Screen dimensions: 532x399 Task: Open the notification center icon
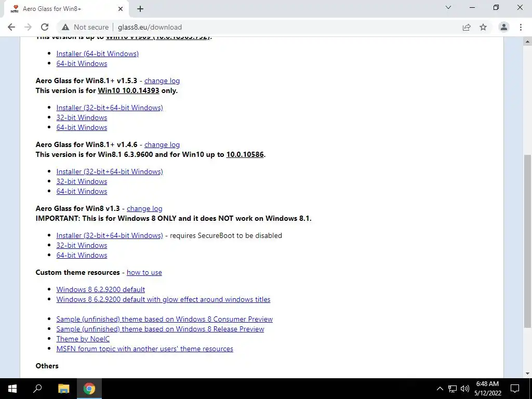[x=515, y=389]
